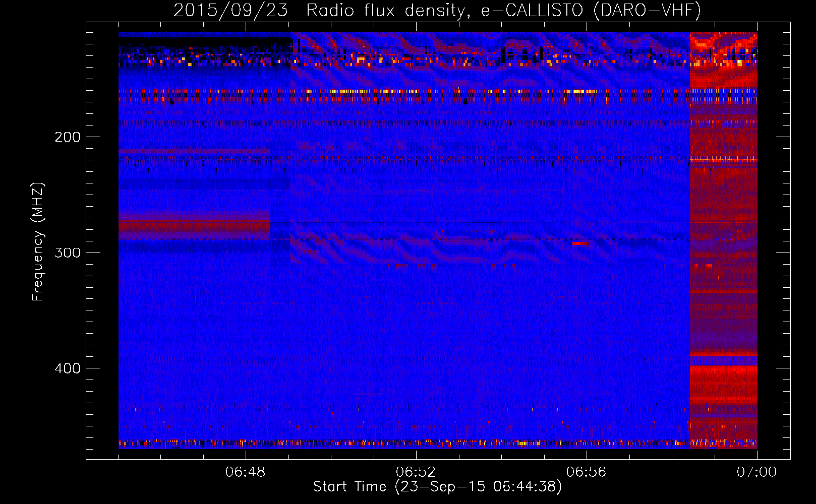Click the 'Start Time (23-Sep-15 06:44:38)' axis label

click(x=437, y=487)
